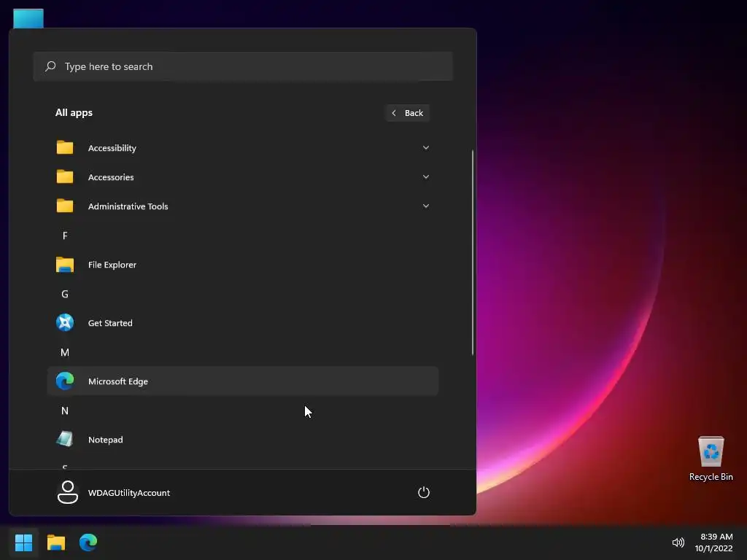Open WDAGUtilityAccount user profile icon

(x=68, y=492)
